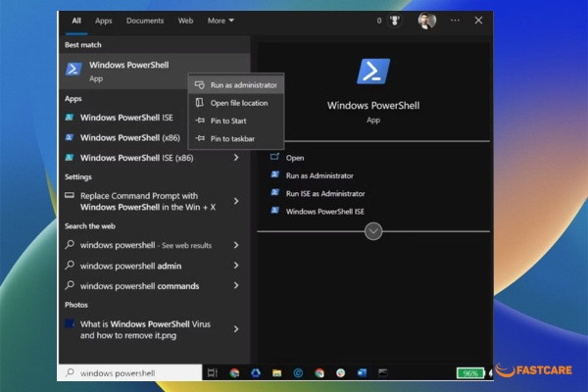Viewport: 588px width, 392px height.
Task: Click the Windows PowerShell (x86) app icon
Action: coord(70,137)
